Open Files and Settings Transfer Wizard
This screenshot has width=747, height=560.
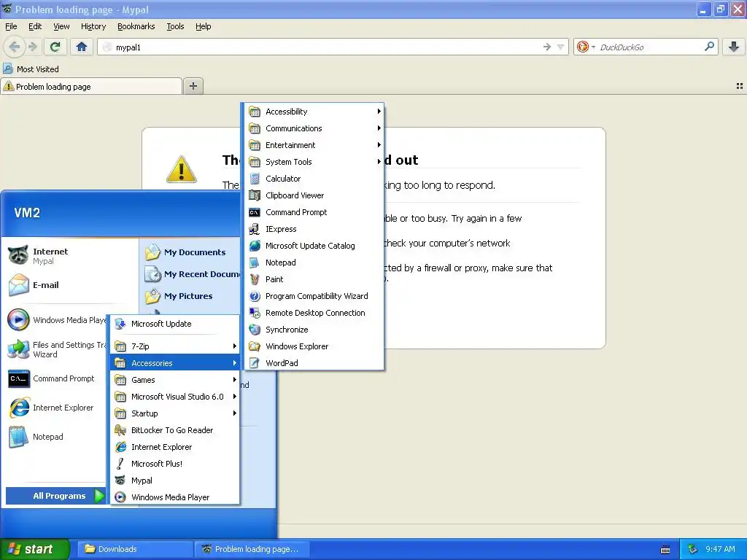pyautogui.click(x=56, y=349)
